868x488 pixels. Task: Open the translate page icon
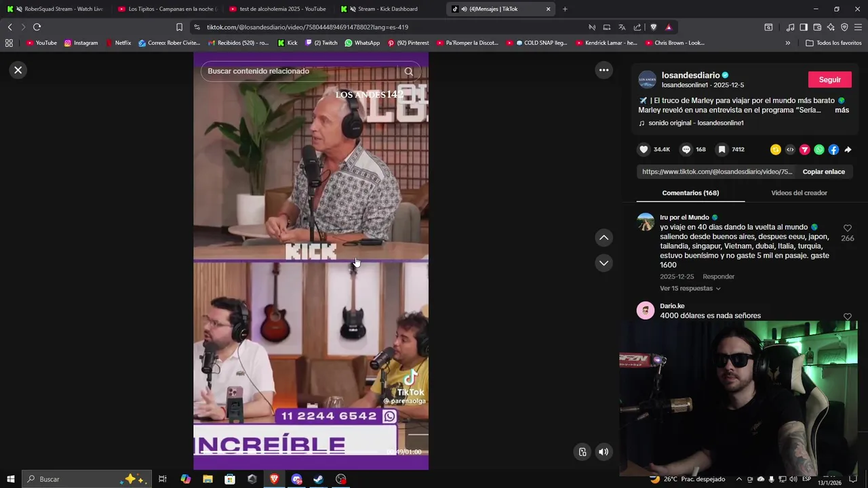[622, 27]
